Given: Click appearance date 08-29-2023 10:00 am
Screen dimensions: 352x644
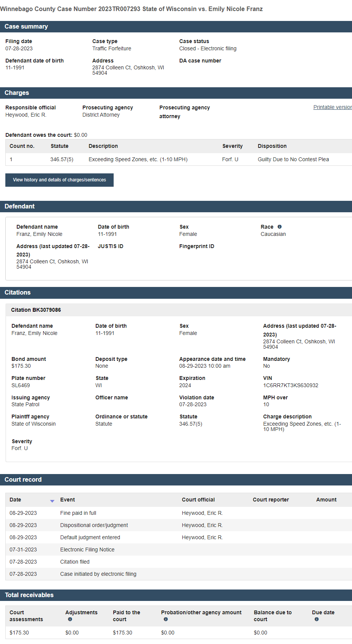Looking at the screenshot, I should (205, 366).
